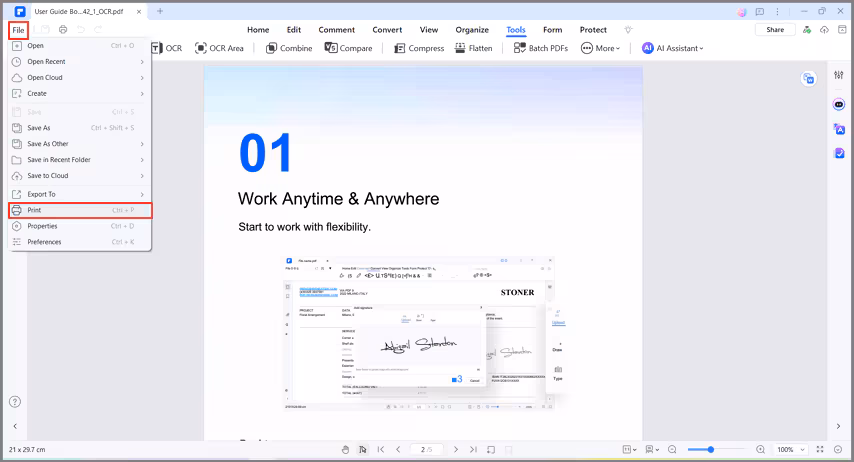Add a new document tab
This screenshot has width=854, height=462.
click(160, 11)
